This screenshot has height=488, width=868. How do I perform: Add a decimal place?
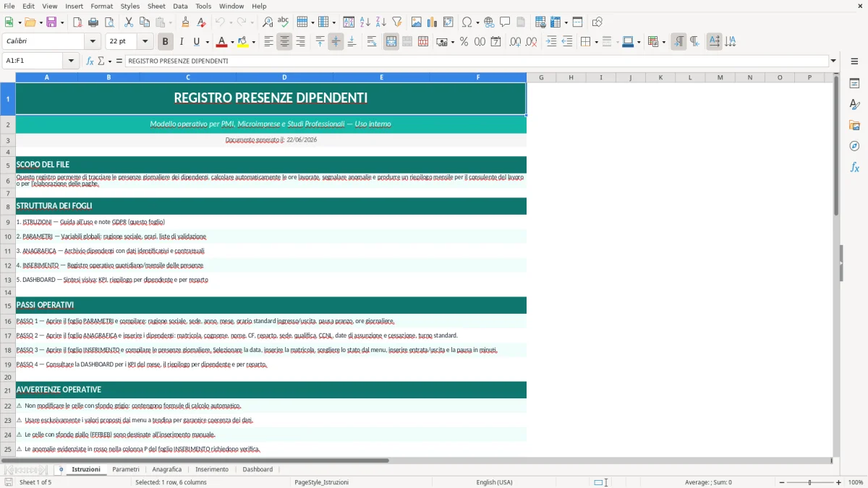pyautogui.click(x=516, y=42)
